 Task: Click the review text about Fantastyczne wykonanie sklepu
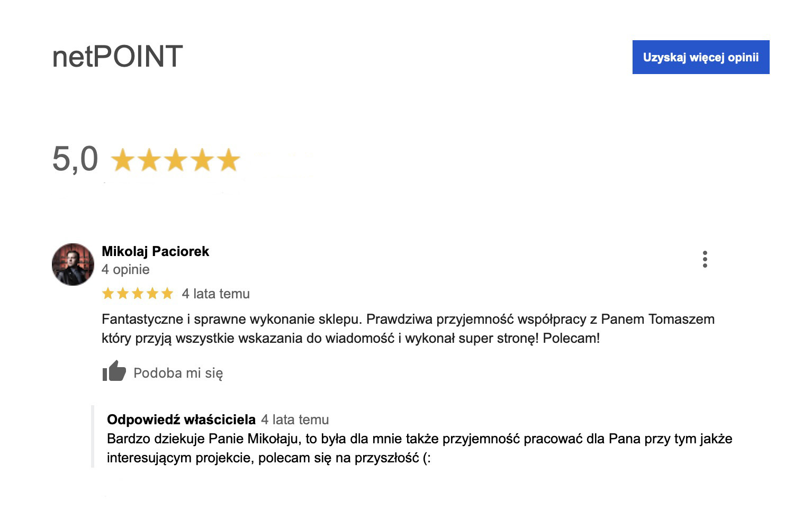coord(408,329)
